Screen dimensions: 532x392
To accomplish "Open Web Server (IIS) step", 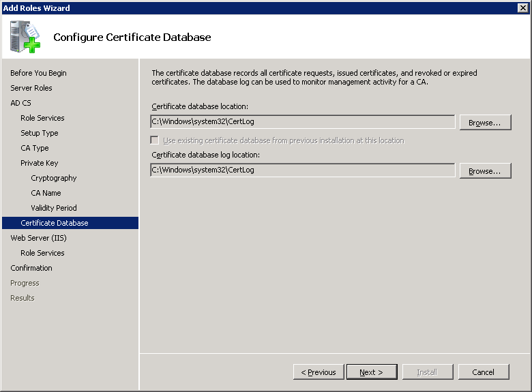I will (x=38, y=238).
